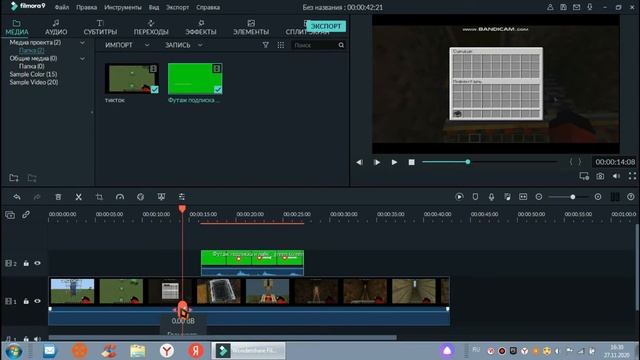The width and height of the screenshot is (640, 360).
Task: Collapse the Общие медиа (0) tree item
Action: tap(82, 58)
